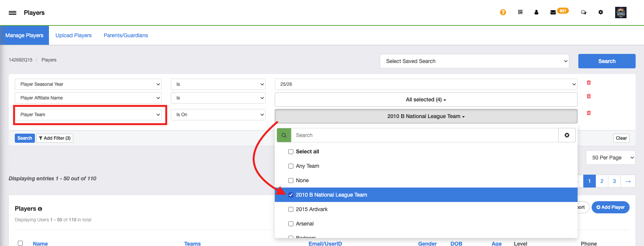
Task: Click the orange help question mark icon
Action: coord(503,13)
